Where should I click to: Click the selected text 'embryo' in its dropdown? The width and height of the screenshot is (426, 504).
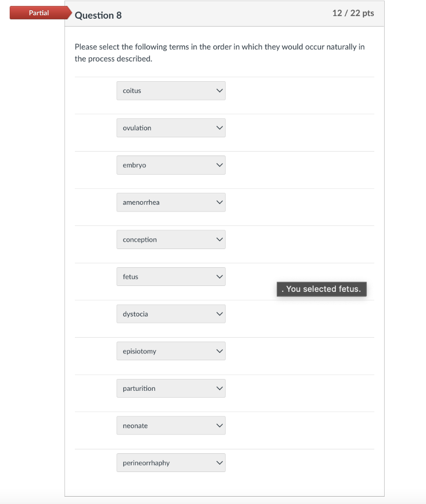click(134, 165)
